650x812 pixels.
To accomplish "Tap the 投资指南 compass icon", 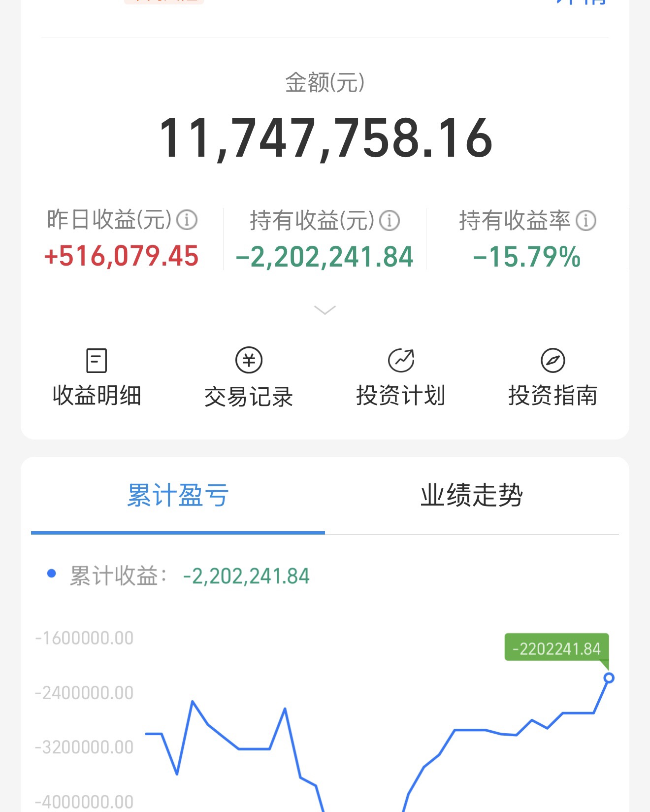I will (x=553, y=360).
